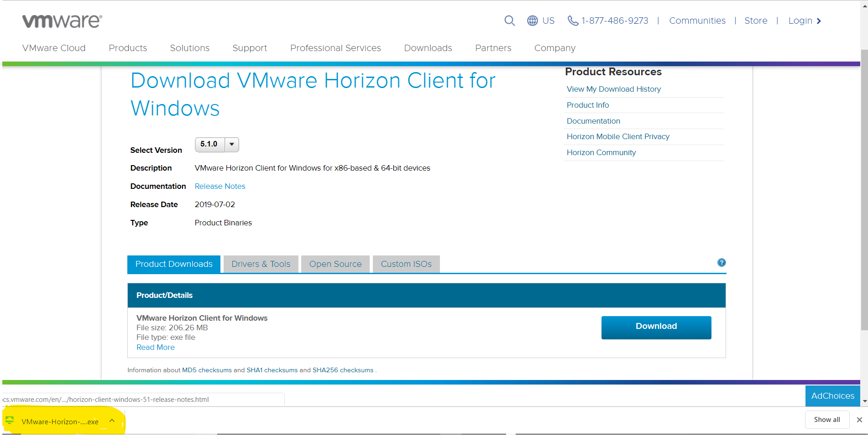Select the Open Source tab
868x437 pixels.
[x=335, y=264]
